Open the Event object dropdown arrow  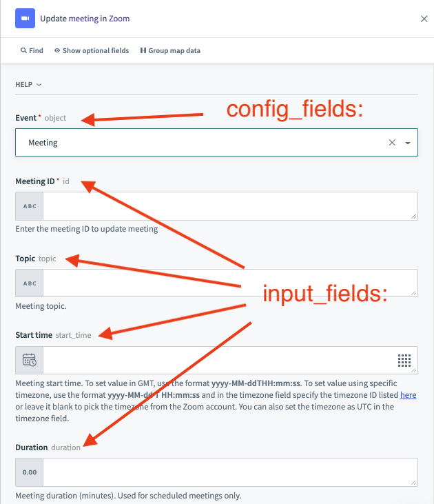[408, 143]
